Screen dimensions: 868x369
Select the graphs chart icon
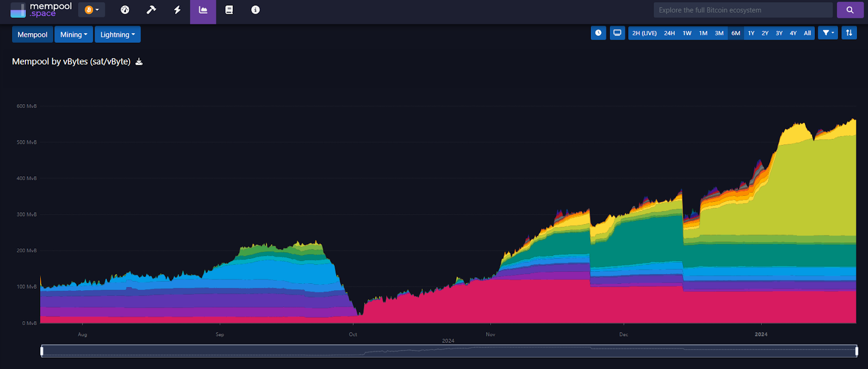pyautogui.click(x=203, y=11)
